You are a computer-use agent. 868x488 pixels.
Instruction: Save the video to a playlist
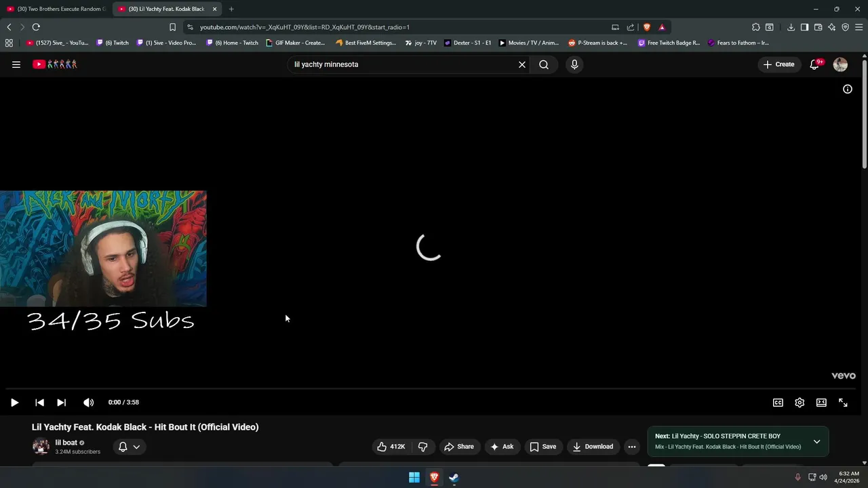point(542,447)
